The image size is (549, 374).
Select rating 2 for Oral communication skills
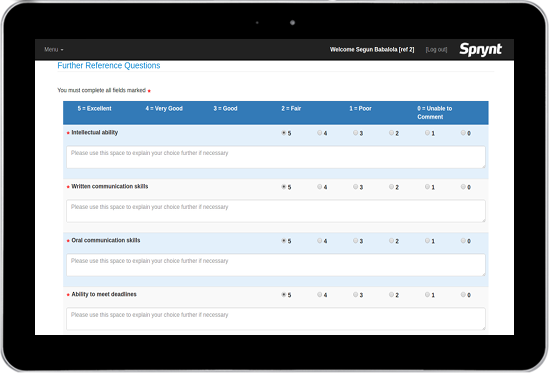coord(391,241)
